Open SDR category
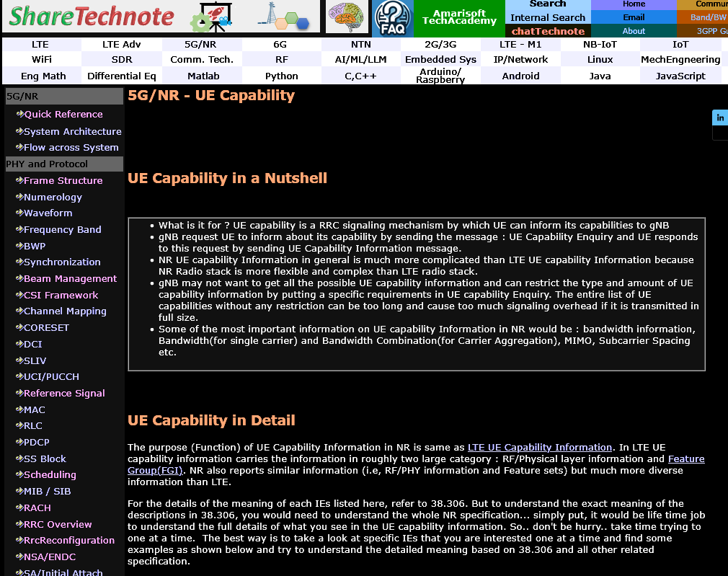The height and width of the screenshot is (576, 728). point(122,59)
